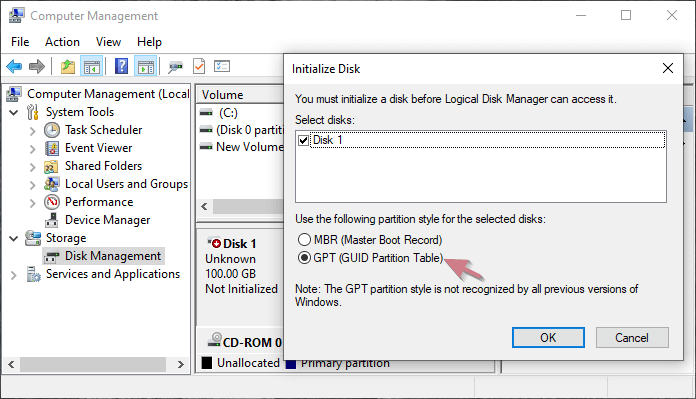Image resolution: width=696 pixels, height=399 pixels.
Task: Click the gray Forward arrow in toolbar
Action: 37,67
